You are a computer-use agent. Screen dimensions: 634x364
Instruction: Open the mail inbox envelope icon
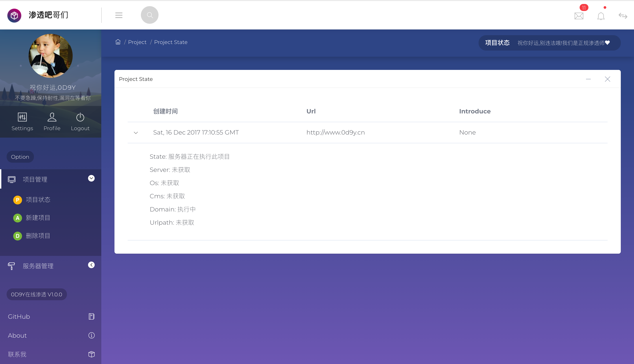tap(579, 16)
